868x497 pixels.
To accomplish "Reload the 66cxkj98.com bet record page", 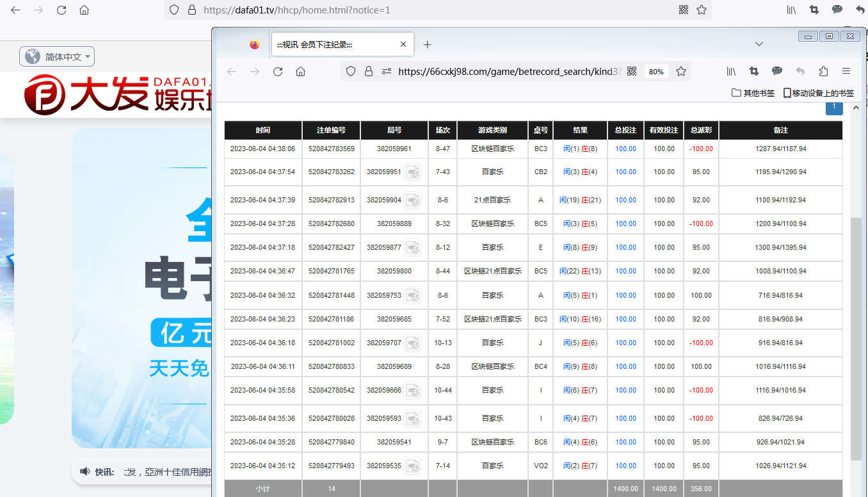I will 278,72.
